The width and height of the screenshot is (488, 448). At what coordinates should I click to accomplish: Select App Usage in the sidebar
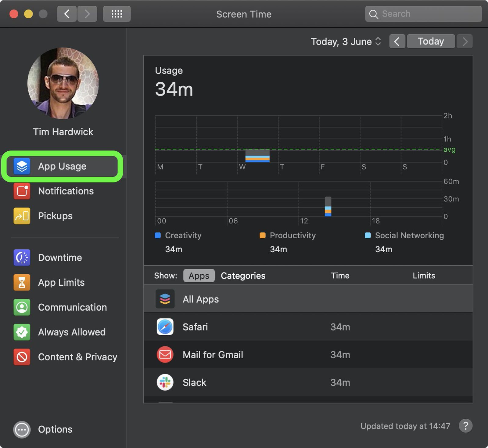(62, 166)
